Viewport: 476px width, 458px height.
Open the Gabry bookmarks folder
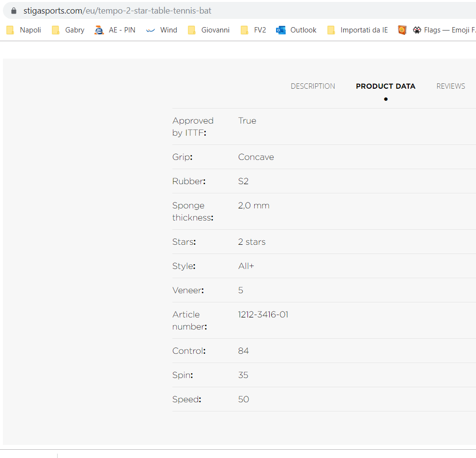point(68,30)
